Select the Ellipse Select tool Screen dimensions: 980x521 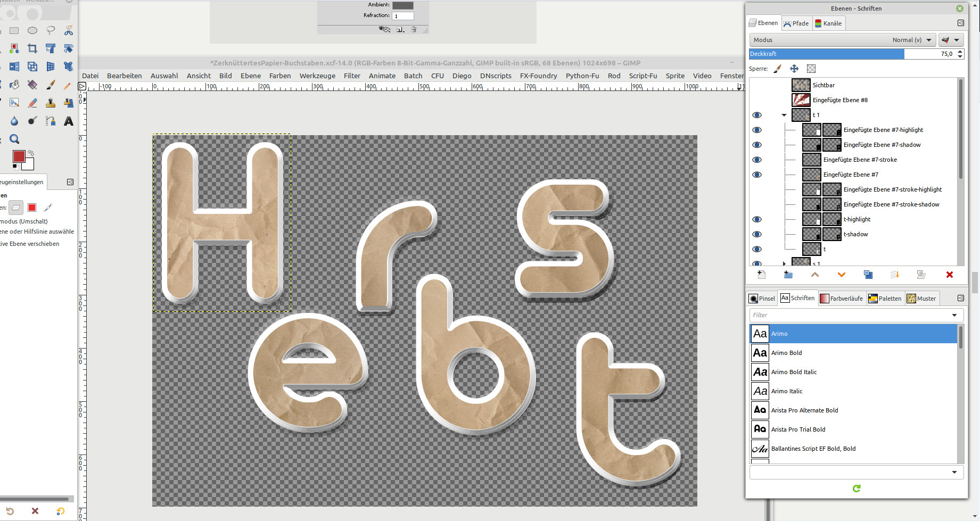(32, 31)
